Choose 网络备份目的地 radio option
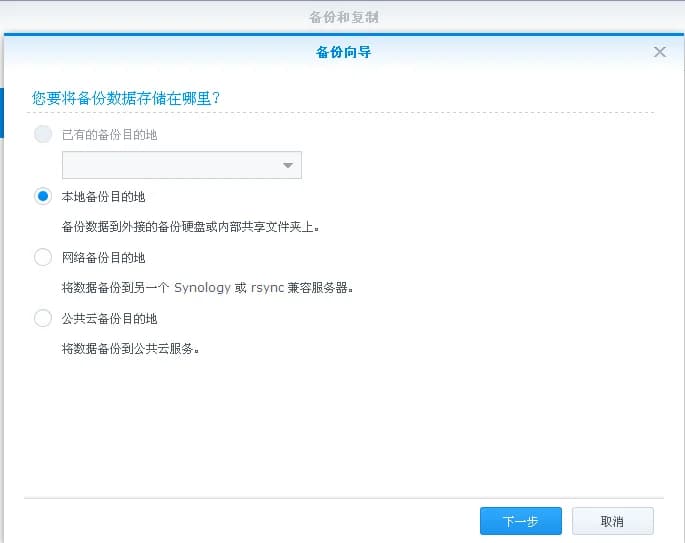 click(x=43, y=257)
